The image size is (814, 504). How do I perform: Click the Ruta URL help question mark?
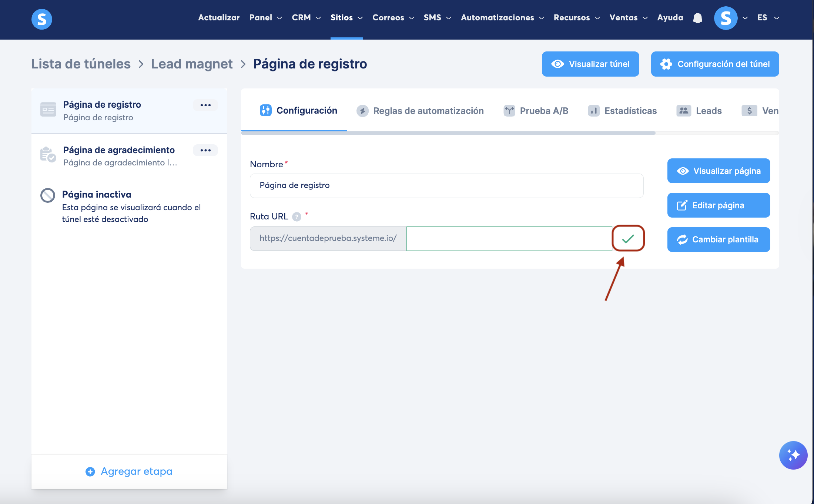[x=297, y=217]
